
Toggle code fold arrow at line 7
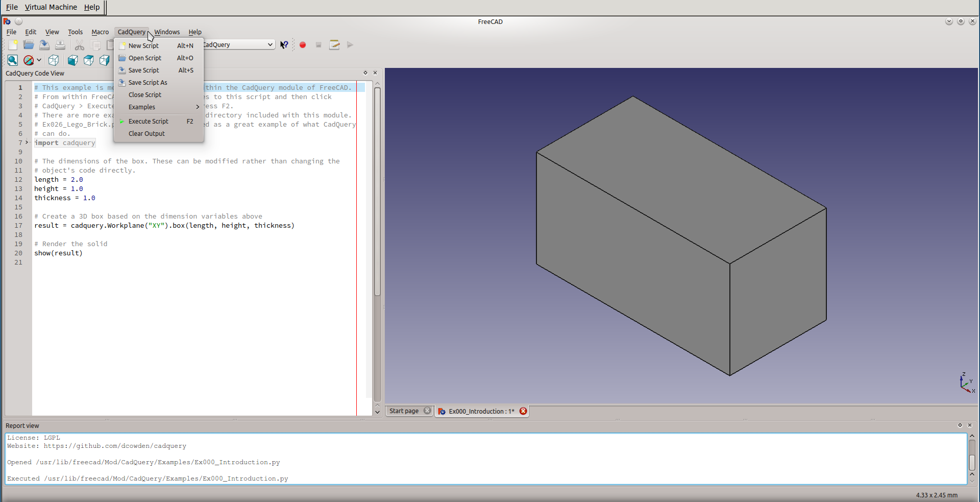(x=27, y=142)
